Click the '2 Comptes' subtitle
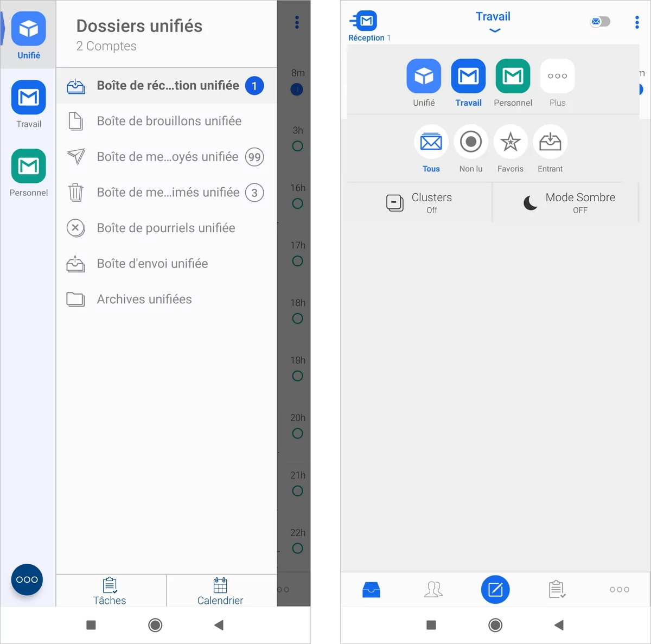 [106, 46]
